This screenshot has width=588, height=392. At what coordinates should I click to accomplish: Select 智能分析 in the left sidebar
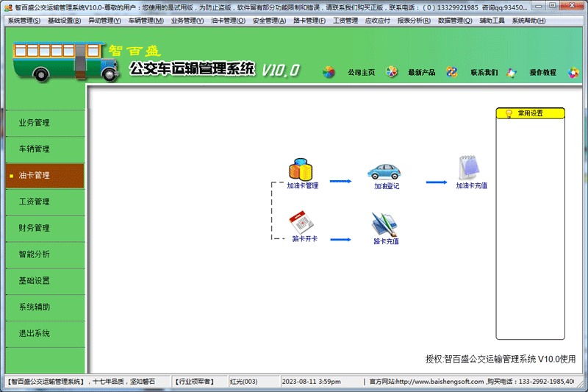pos(45,254)
